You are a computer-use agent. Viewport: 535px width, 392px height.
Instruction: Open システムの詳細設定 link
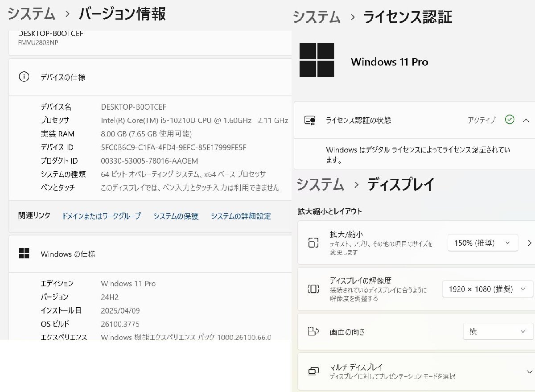(x=241, y=216)
